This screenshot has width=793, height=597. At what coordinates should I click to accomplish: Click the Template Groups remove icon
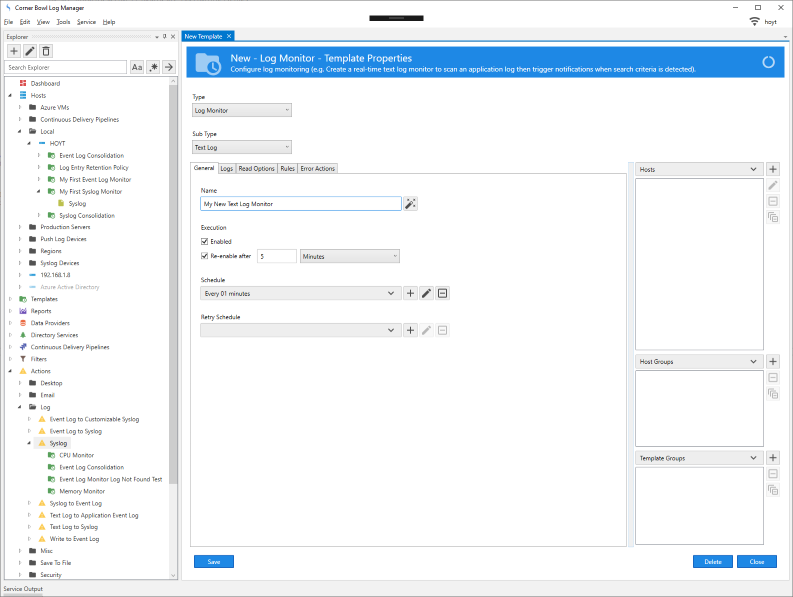pyautogui.click(x=773, y=474)
